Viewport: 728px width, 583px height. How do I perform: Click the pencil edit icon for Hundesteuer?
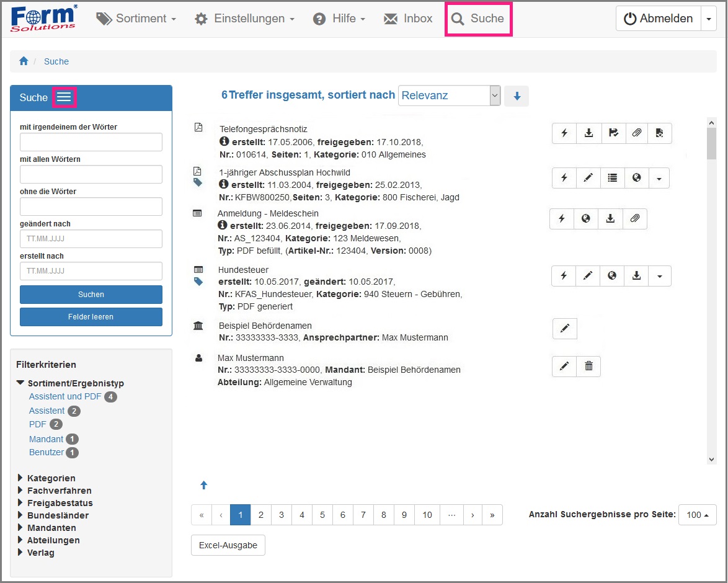tap(588, 275)
